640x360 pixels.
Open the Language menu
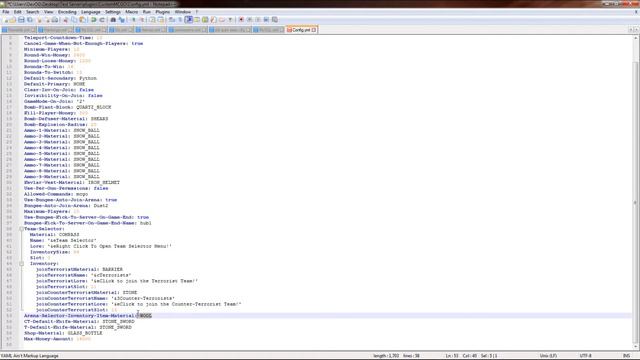91,12
